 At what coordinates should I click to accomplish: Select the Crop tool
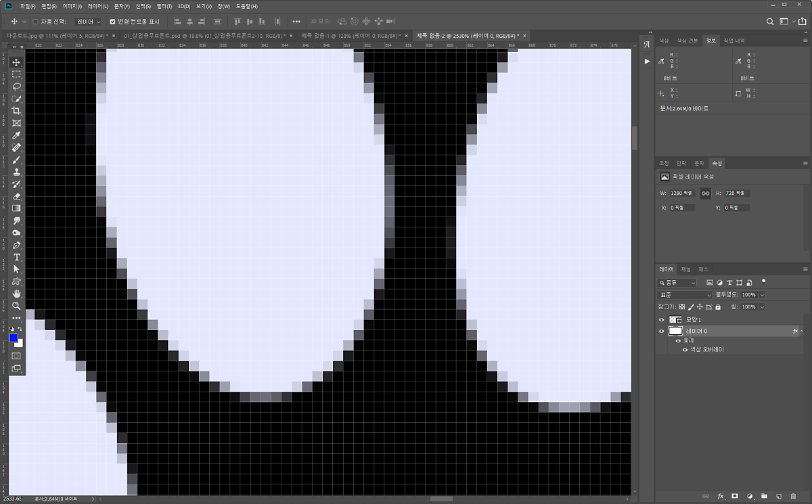pos(17,111)
